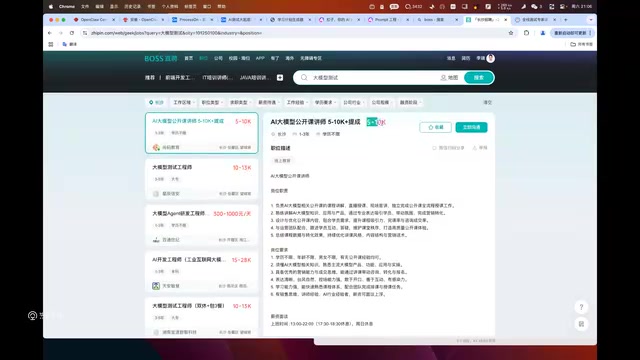Open the 大模型测试工程师 10-13K job card

pyautogui.click(x=202, y=180)
